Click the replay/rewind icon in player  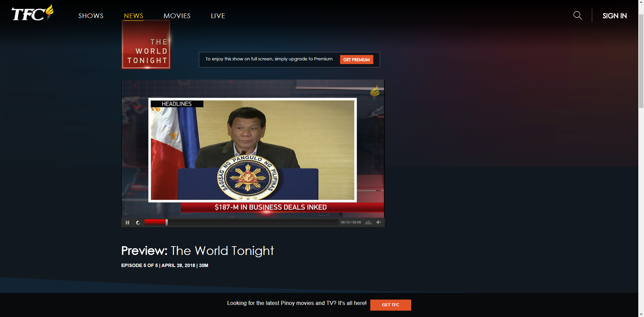click(x=138, y=222)
